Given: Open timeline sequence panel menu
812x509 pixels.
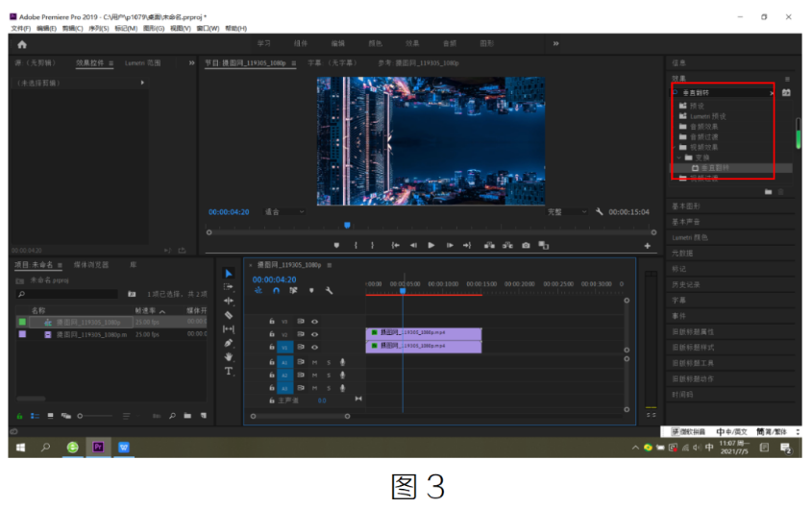Looking at the screenshot, I should 330,265.
